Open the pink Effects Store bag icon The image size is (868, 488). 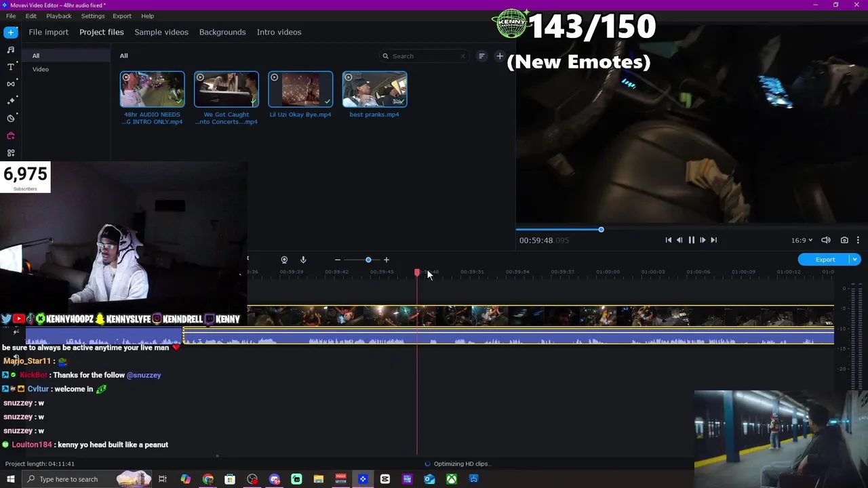(x=11, y=136)
